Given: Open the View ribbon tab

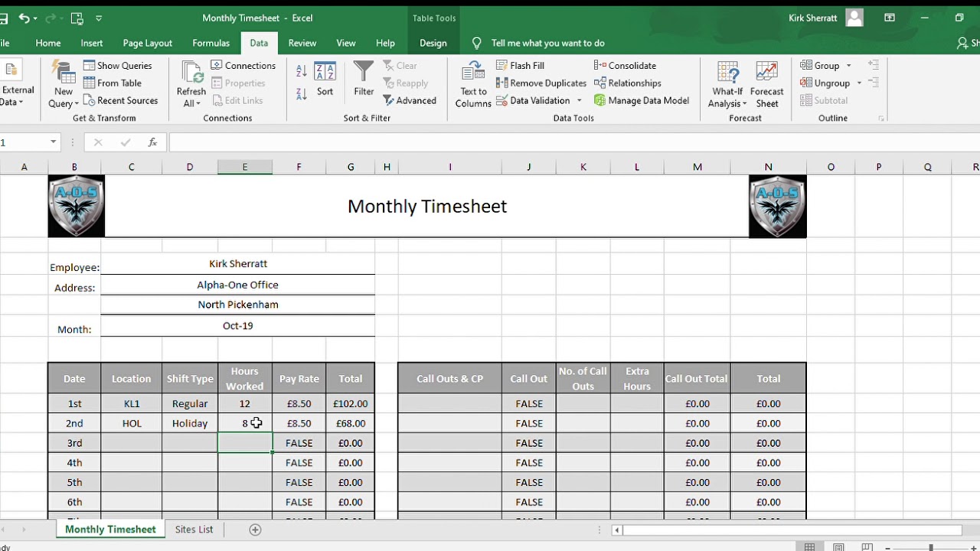Looking at the screenshot, I should click(x=346, y=44).
